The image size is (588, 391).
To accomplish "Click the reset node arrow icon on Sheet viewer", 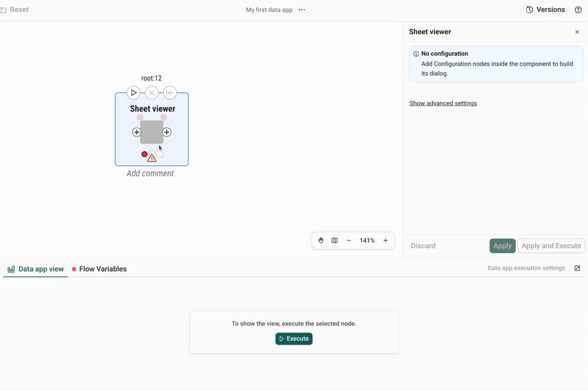I will [170, 93].
